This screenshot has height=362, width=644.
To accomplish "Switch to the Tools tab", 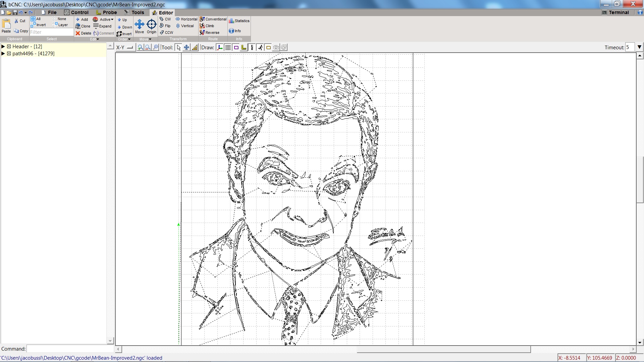I will pos(134,12).
